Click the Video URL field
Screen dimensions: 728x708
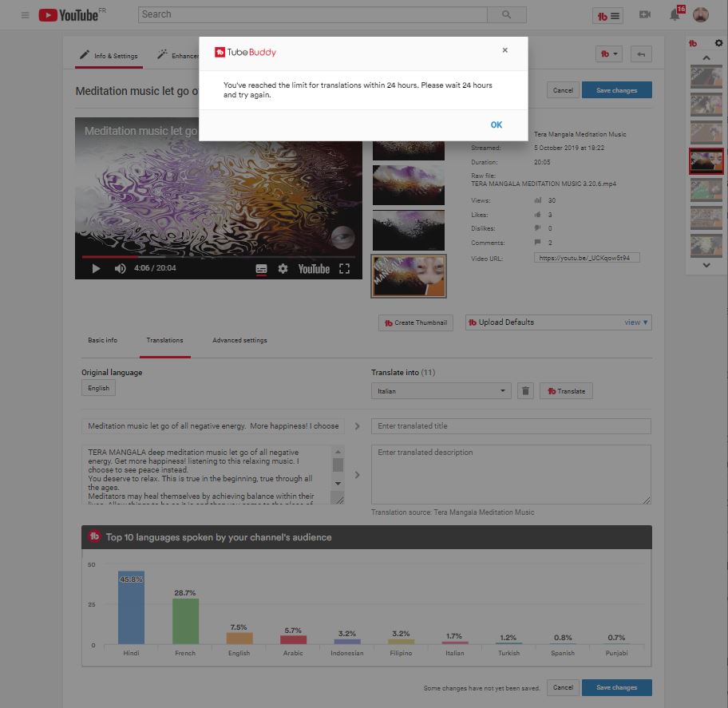(x=587, y=258)
